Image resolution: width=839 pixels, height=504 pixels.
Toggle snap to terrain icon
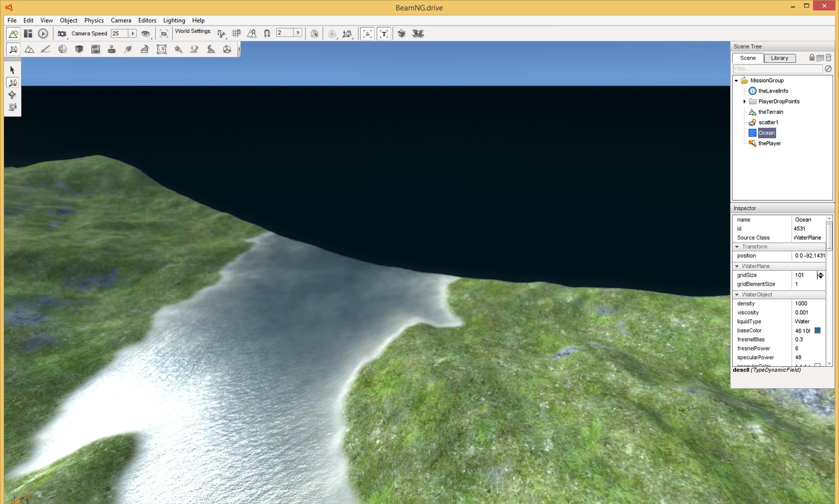click(x=252, y=33)
